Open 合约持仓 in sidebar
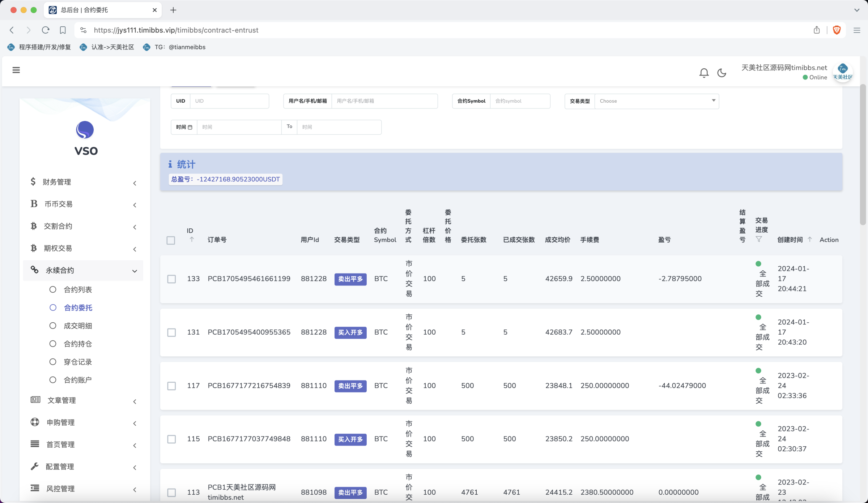Image resolution: width=868 pixels, height=503 pixels. coord(78,344)
